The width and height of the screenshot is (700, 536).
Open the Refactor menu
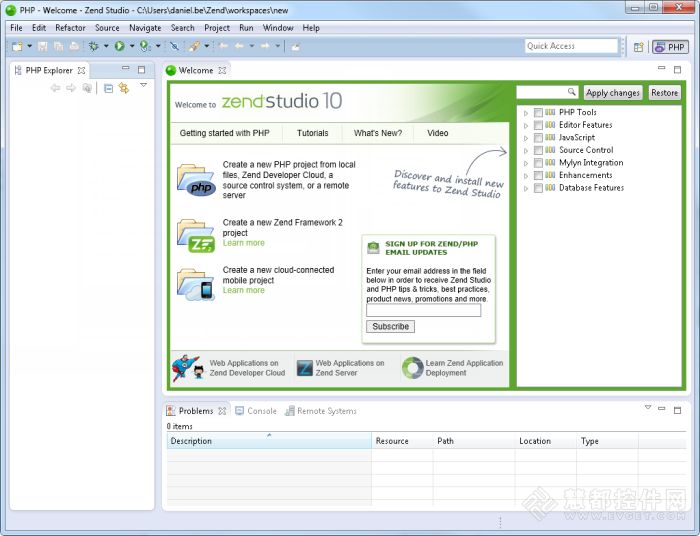[70, 28]
